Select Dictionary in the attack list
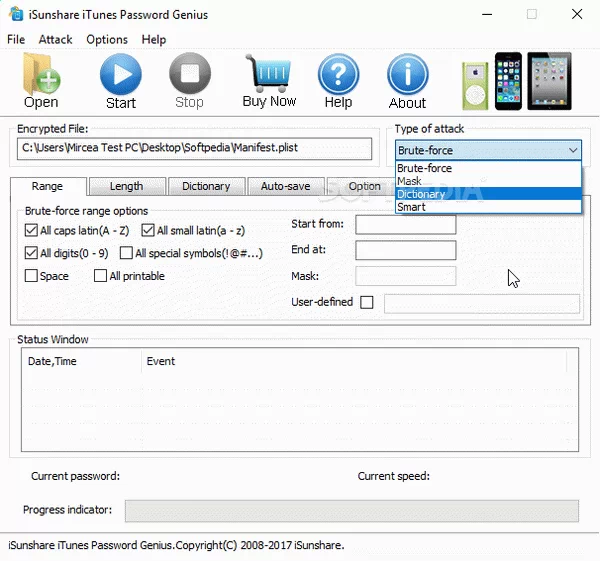The width and height of the screenshot is (600, 561). coord(488,194)
